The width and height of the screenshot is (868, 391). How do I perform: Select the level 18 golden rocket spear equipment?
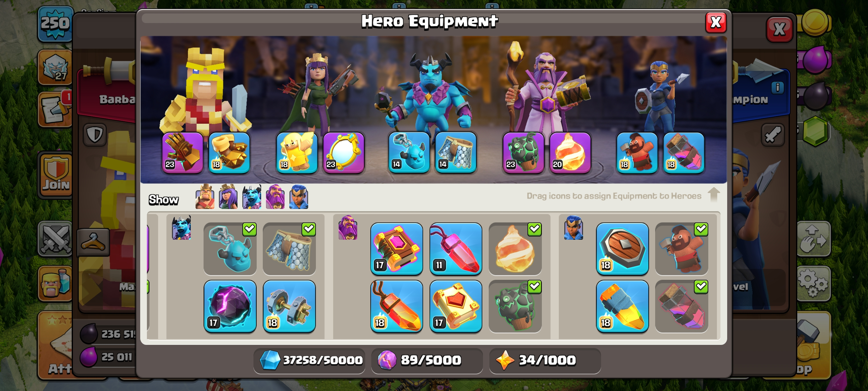[622, 306]
